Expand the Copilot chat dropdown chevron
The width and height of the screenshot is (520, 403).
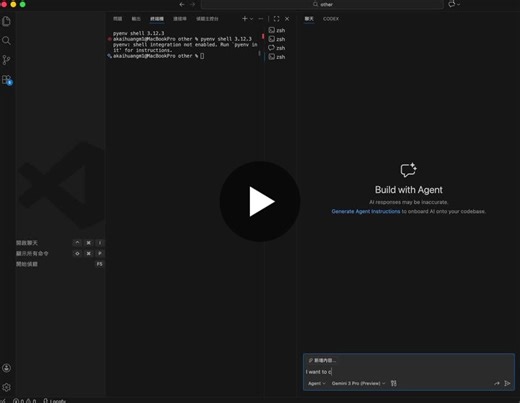click(x=459, y=4)
